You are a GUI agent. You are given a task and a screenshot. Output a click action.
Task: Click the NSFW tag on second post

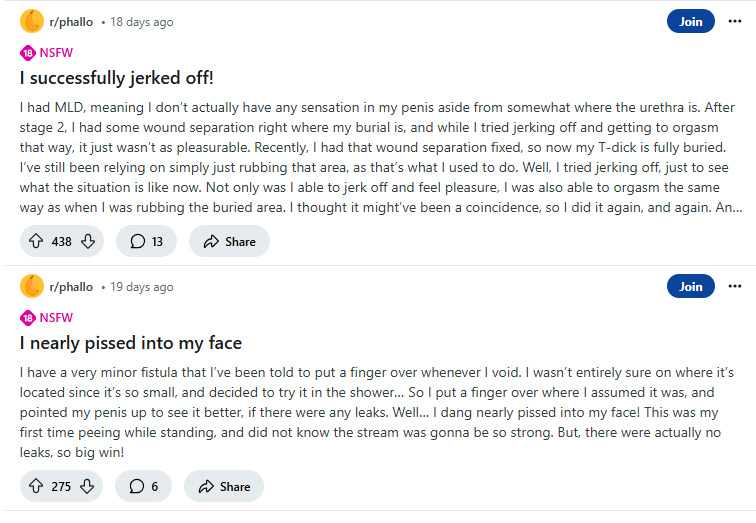coord(46,318)
